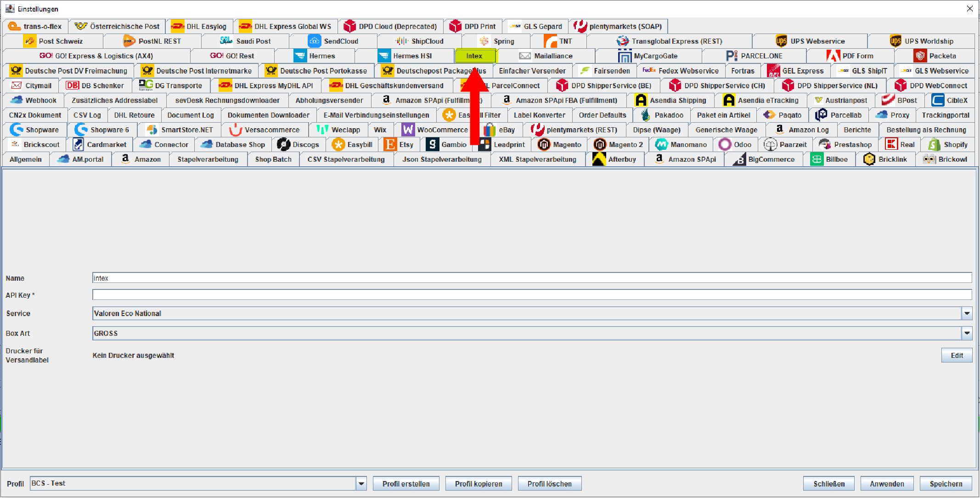Screen dimensions: 980x498
Task: Click the DPD Print cube icon
Action: (x=455, y=26)
